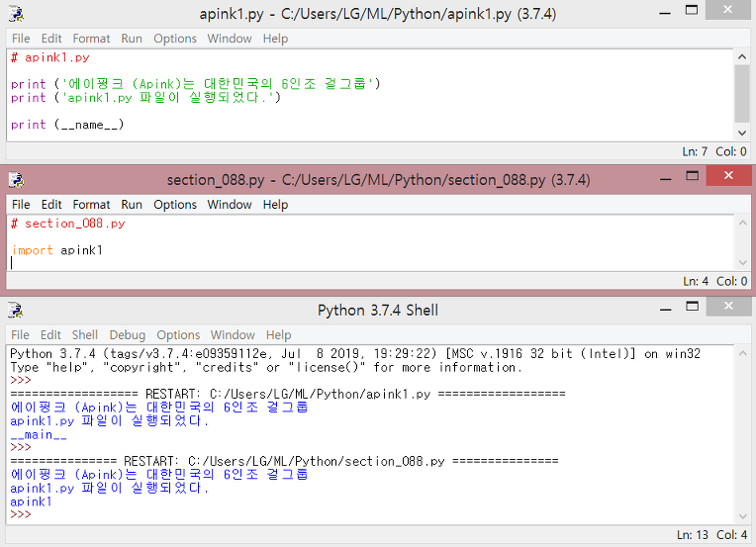Click scroll down arrow in Python Shell
756x547 pixels.
click(742, 516)
